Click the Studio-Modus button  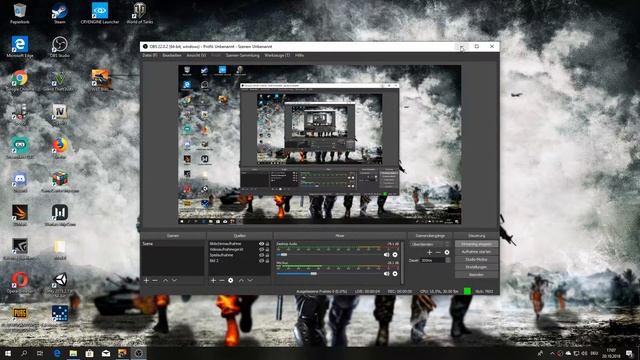476,260
